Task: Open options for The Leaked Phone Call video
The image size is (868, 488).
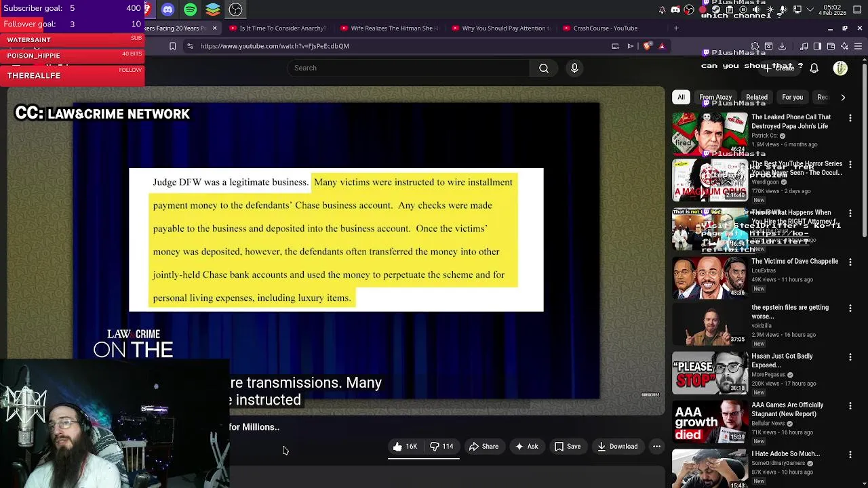Action: pos(850,118)
